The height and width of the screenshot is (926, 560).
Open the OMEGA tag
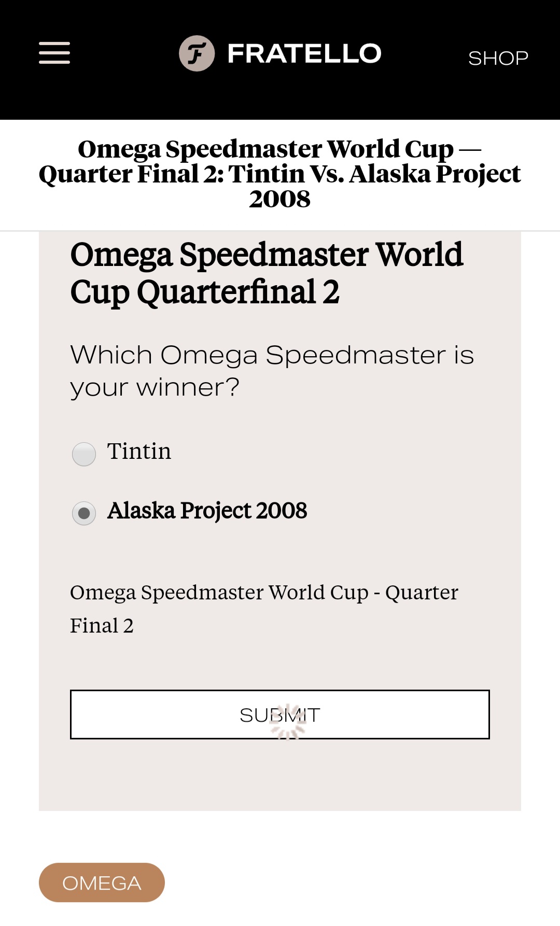point(102,882)
